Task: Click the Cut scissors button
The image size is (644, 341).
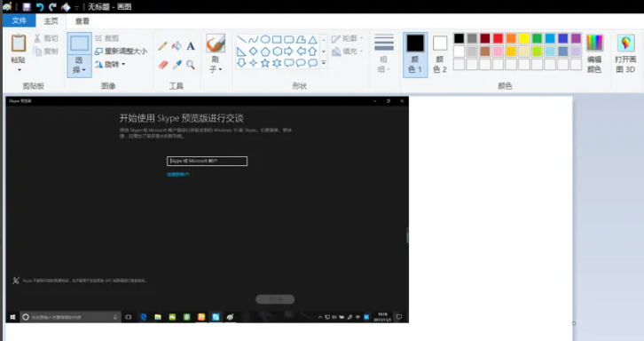Action: point(45,38)
